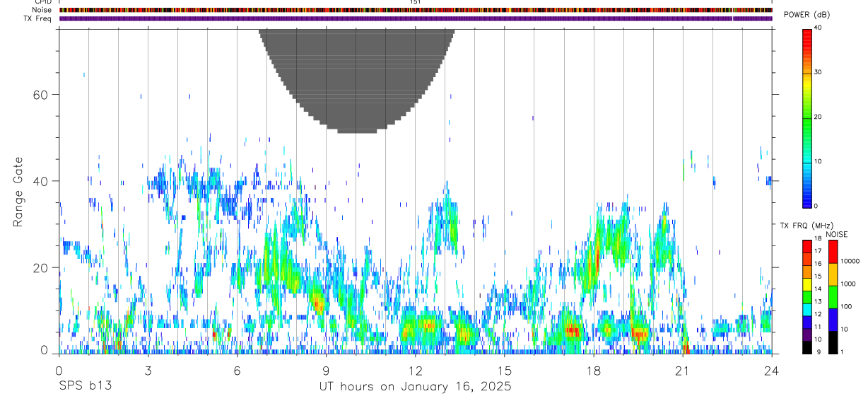This screenshot has height=401, width=868.
Task: Click the 'Noise' row label at top
Action: 42,10
